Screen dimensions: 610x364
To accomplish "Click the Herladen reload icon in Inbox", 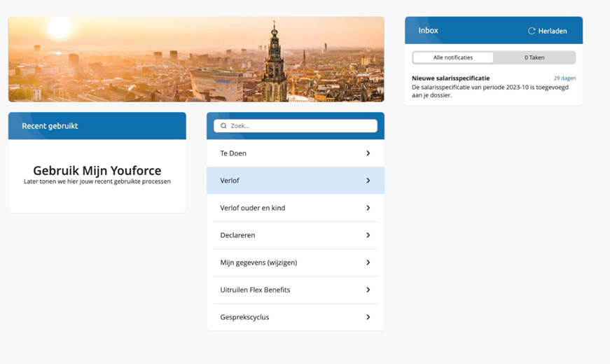I will [532, 31].
